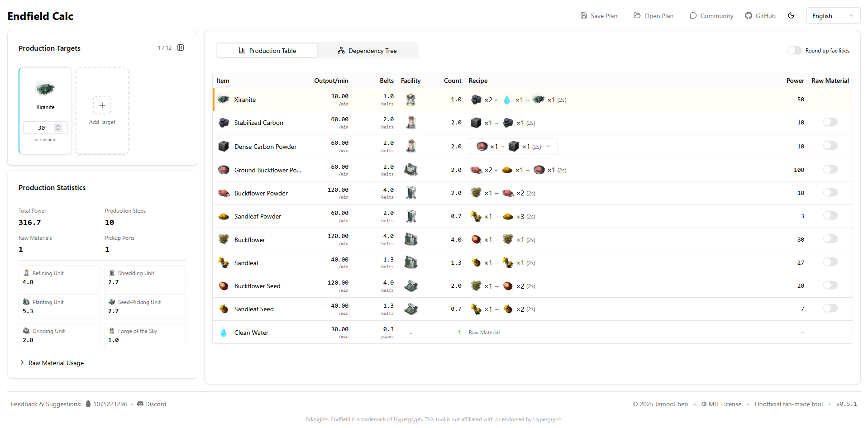Toggle raw material for Buckflower Powder
This screenshot has width=868, height=428.
pyautogui.click(x=830, y=193)
